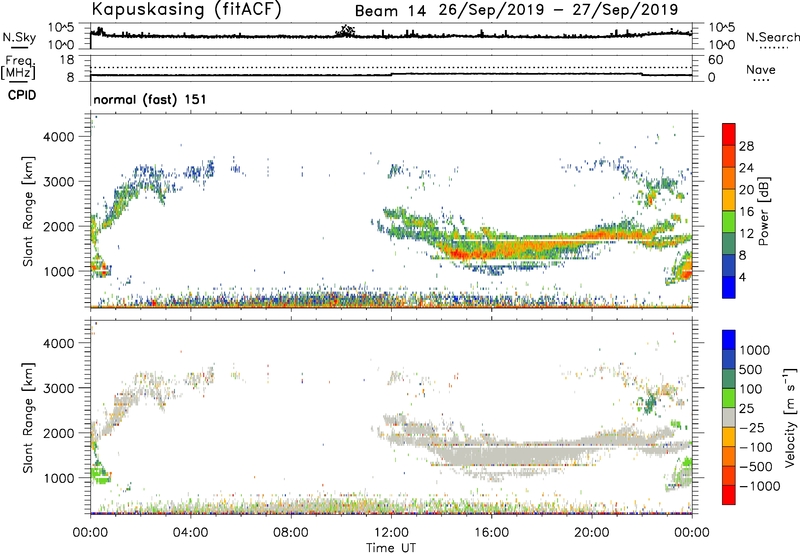Click the 20:00 time axis label
Viewport: 800px width, 554px height.
coord(592,533)
